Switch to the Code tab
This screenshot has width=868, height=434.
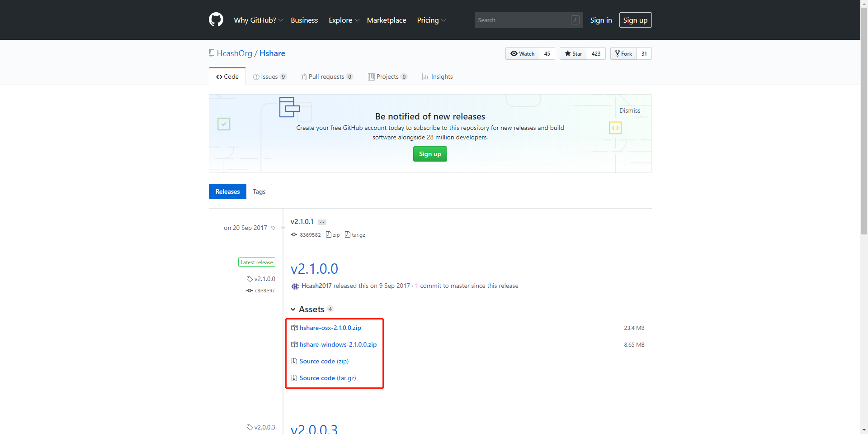(x=227, y=76)
